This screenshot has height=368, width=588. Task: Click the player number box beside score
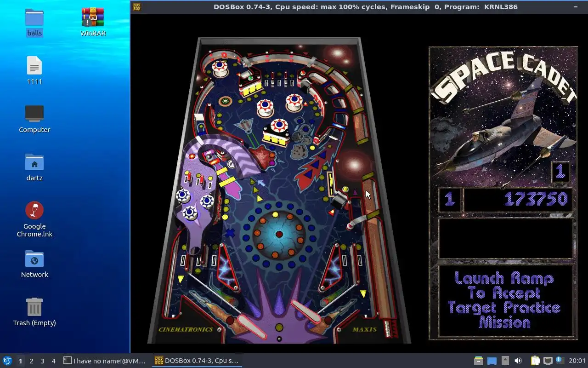coord(450,199)
